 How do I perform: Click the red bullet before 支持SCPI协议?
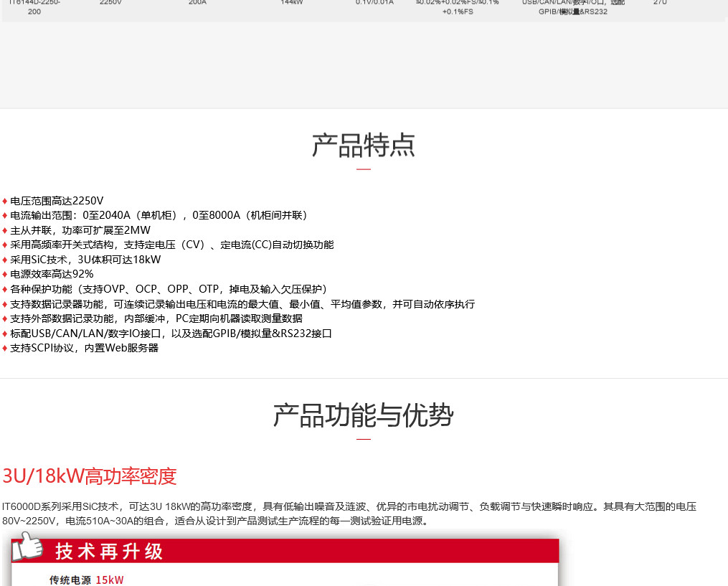click(5, 349)
